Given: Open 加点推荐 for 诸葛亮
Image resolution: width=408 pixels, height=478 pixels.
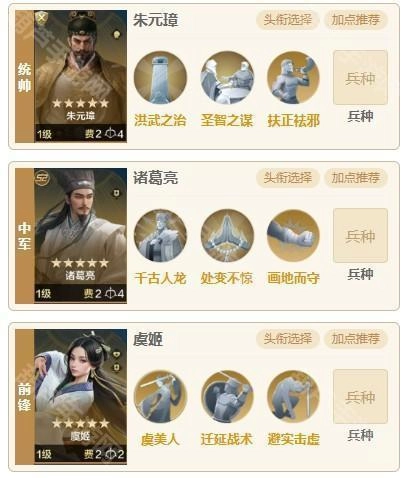Looking at the screenshot, I should [356, 178].
